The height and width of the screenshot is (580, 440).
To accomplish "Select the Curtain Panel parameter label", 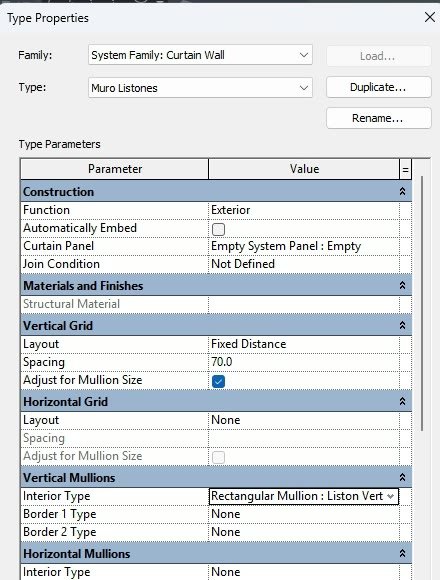I will click(58, 246).
